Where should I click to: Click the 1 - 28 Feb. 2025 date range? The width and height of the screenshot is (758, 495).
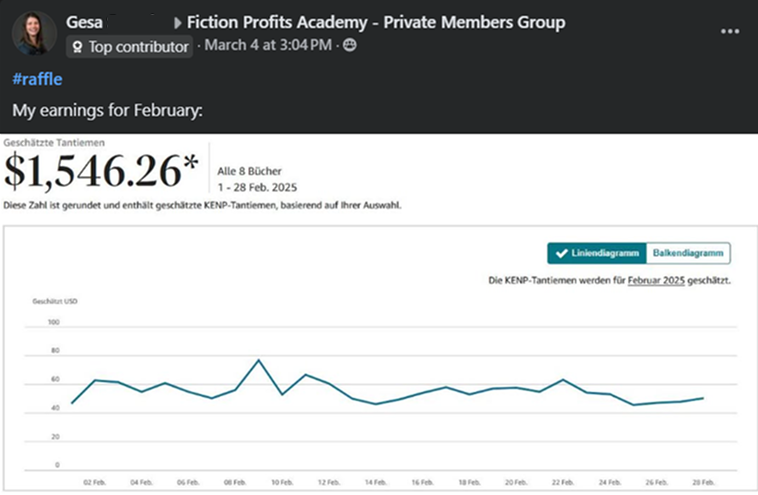[x=257, y=186]
